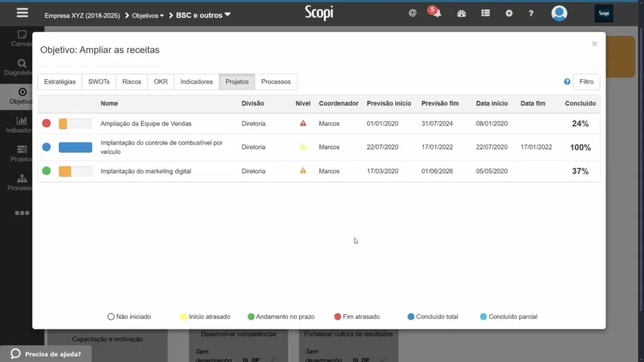Open project Implantação do marketing digital
Viewport: 644px width, 362px height.
[146, 171]
